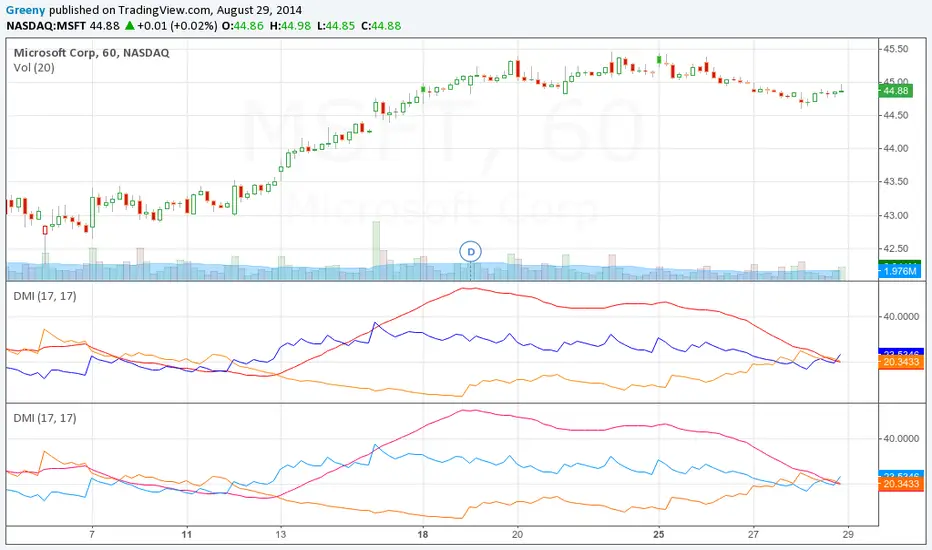Click the 40.0000 level in lower DMI pane

(901, 439)
